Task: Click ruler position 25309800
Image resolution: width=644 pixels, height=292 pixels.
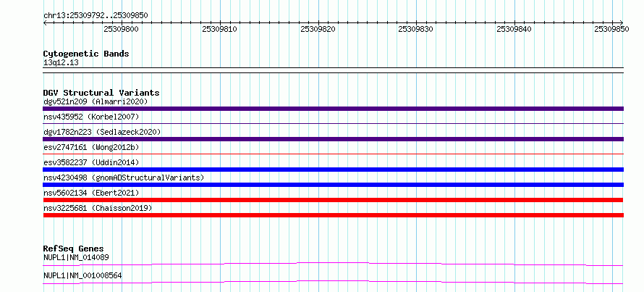Action: [121, 29]
